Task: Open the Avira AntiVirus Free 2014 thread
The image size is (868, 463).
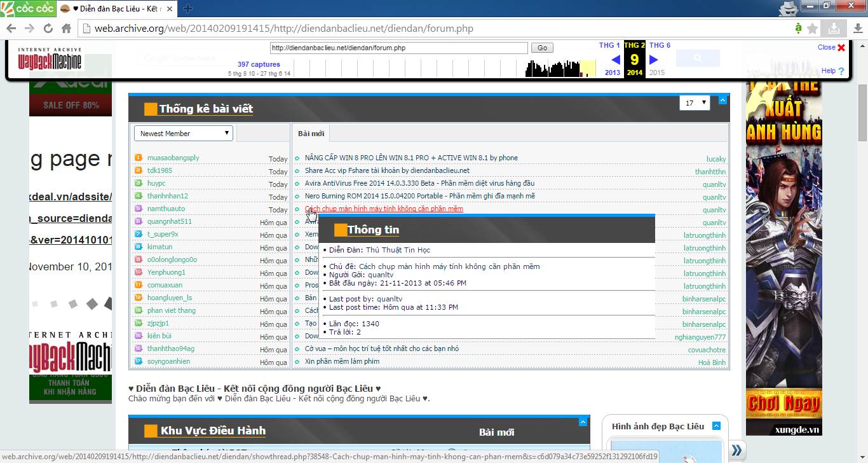Action: coord(419,183)
